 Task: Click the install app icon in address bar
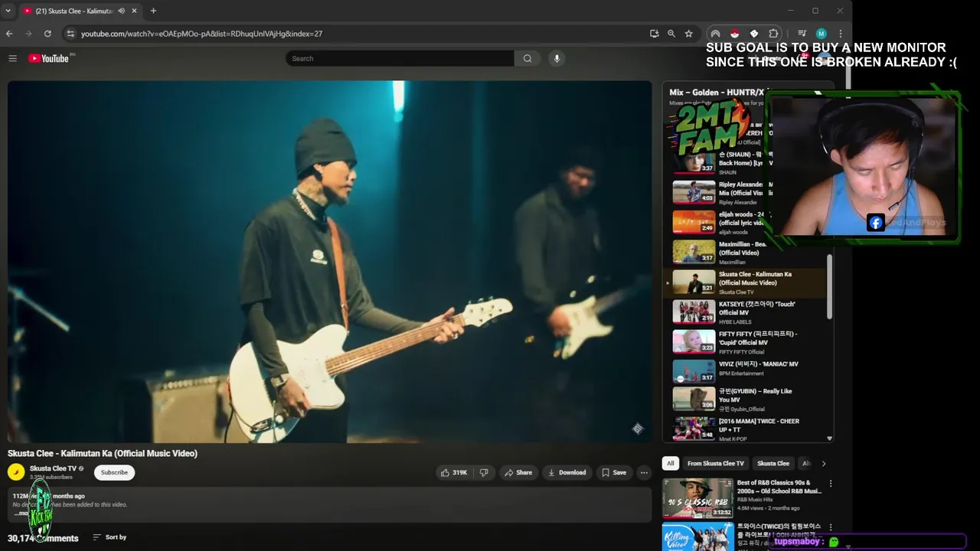click(x=654, y=34)
